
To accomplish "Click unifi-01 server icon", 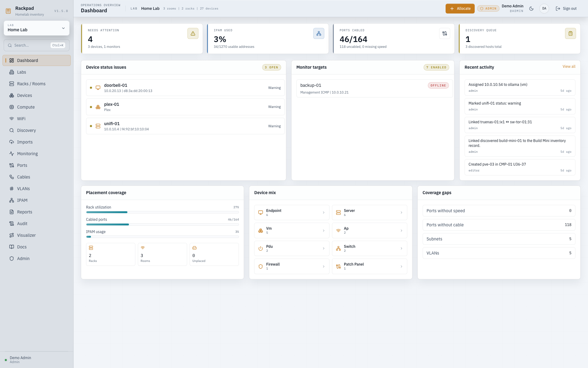I will pyautogui.click(x=98, y=126).
